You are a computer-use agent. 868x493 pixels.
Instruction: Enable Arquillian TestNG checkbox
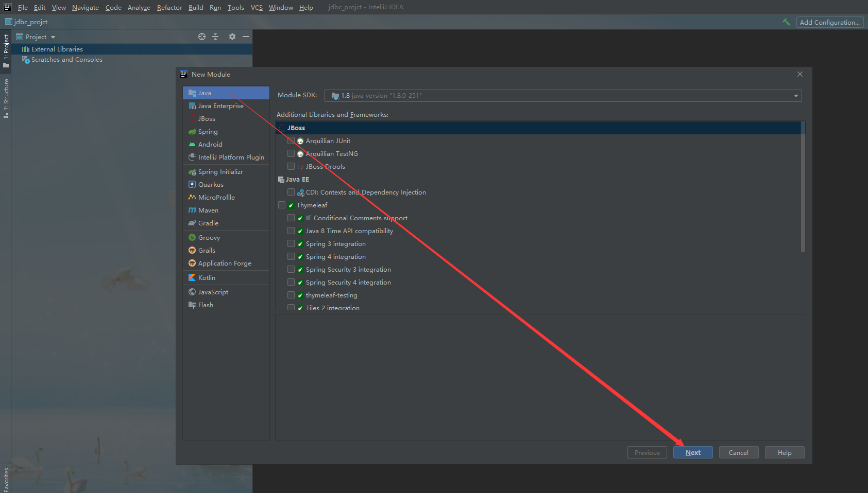coord(291,153)
